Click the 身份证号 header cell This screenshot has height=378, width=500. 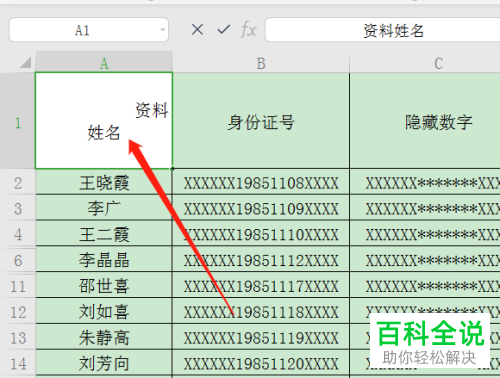(x=261, y=120)
